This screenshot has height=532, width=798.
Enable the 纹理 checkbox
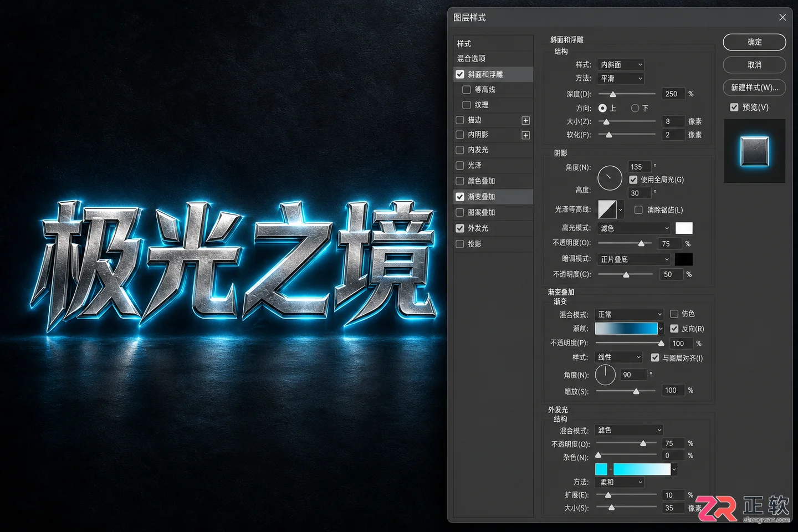(x=467, y=105)
